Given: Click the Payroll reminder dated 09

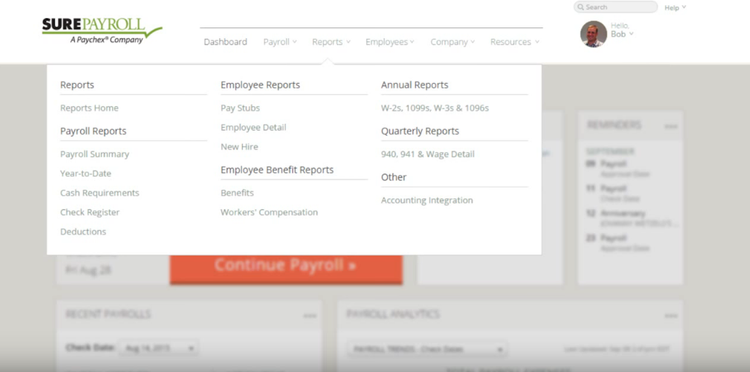Looking at the screenshot, I should [x=618, y=168].
